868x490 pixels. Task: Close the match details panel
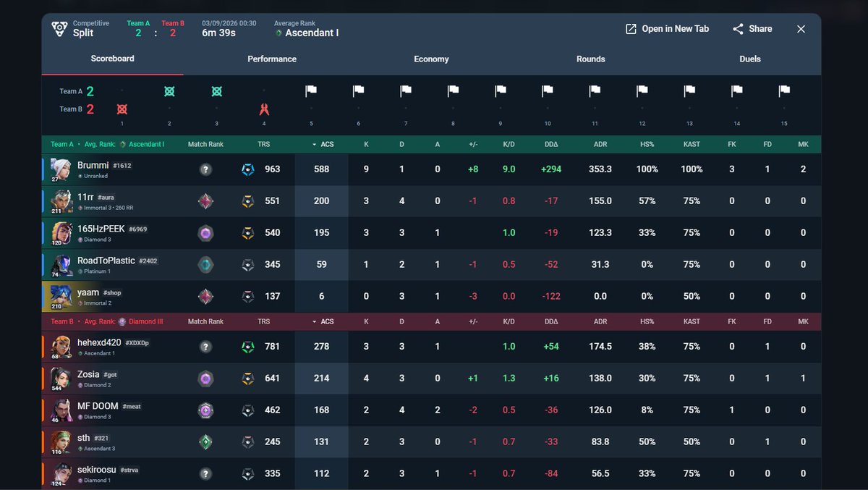[801, 29]
